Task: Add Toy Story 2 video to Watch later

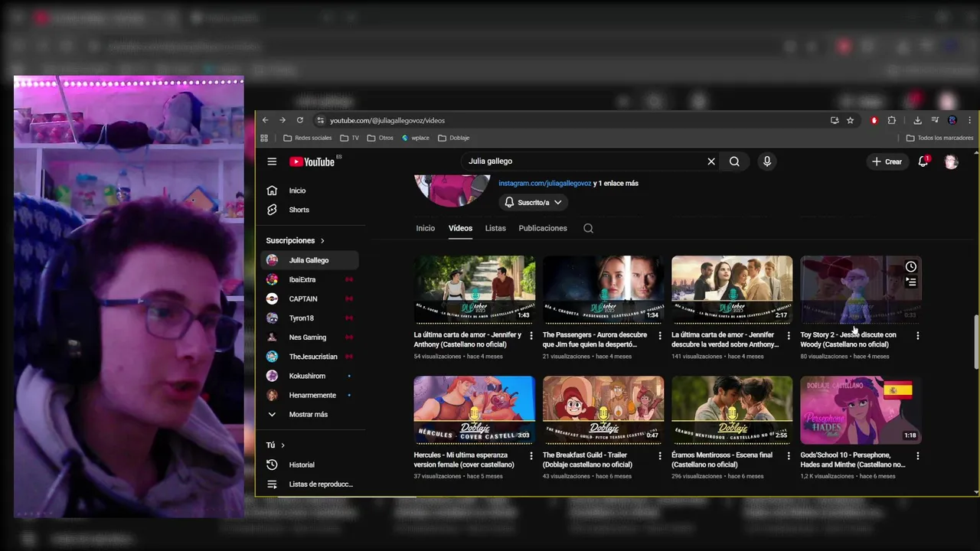Action: [x=910, y=266]
